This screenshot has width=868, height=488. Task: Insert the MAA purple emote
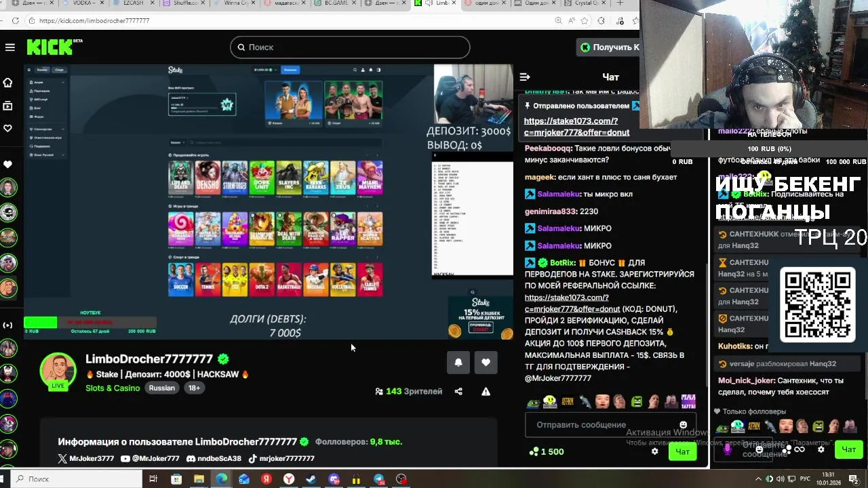click(688, 401)
